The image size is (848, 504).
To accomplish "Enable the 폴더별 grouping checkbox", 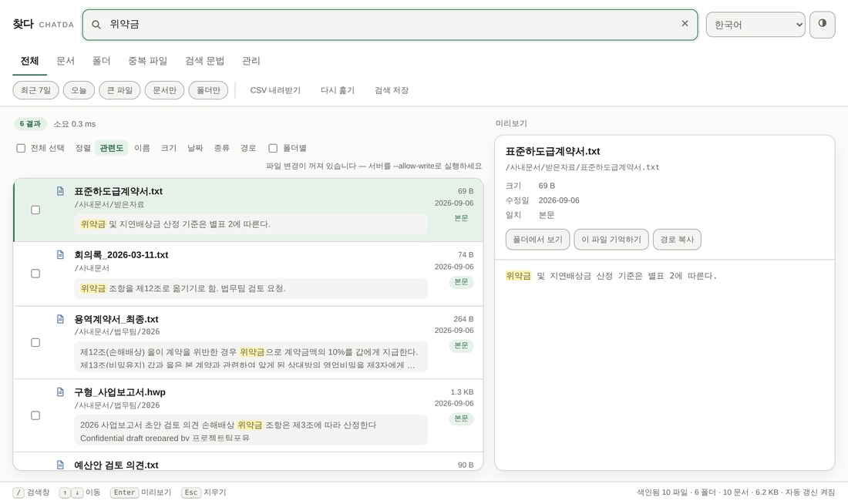I will (273, 148).
